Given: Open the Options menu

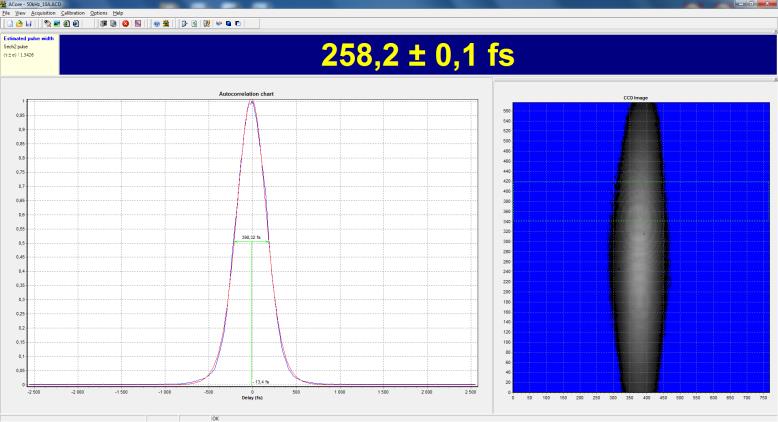Looking at the screenshot, I should coord(98,12).
